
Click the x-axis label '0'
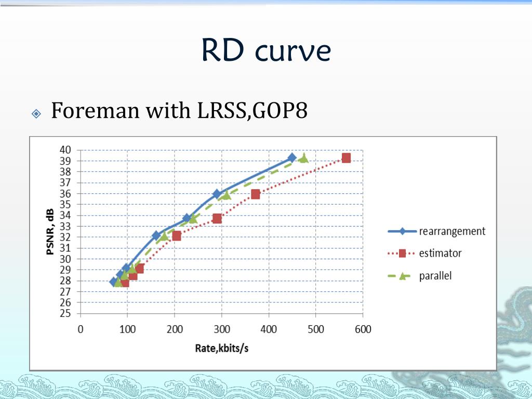(81, 329)
